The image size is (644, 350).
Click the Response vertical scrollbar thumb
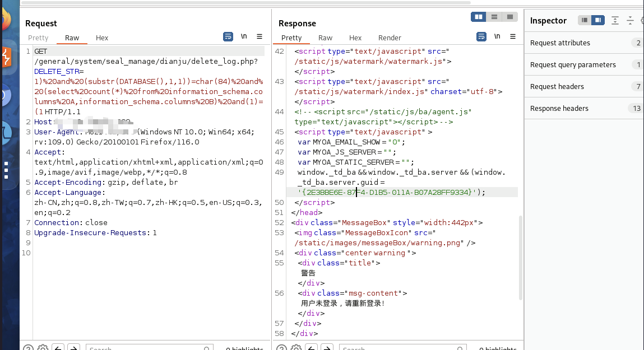[521, 258]
